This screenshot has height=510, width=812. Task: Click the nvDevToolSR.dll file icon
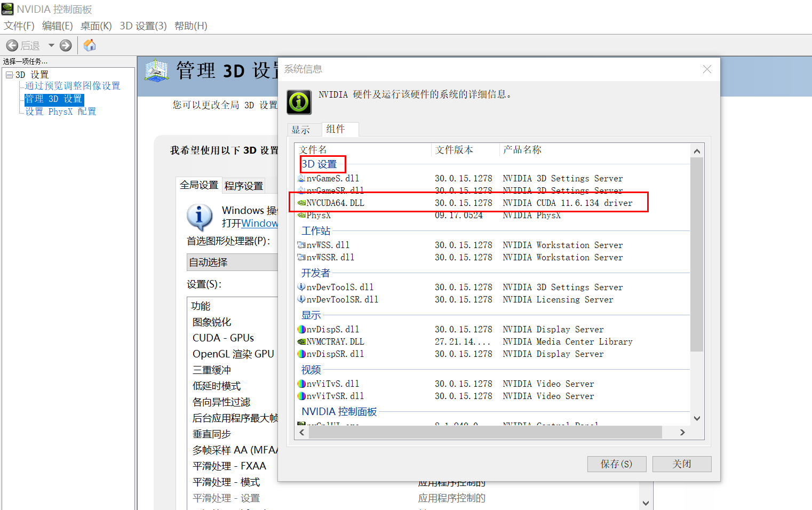[x=301, y=299]
